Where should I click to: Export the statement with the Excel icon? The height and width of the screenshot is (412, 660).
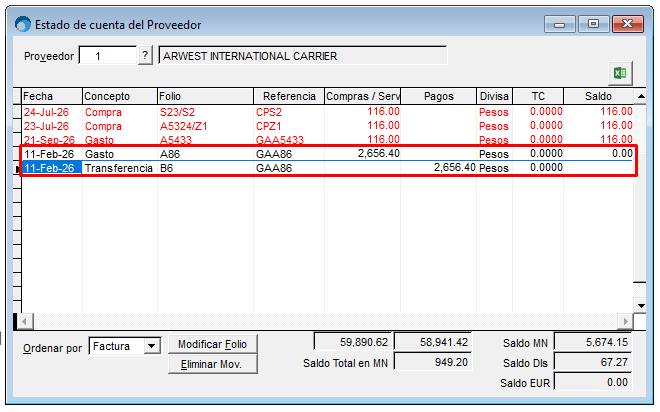click(x=620, y=73)
